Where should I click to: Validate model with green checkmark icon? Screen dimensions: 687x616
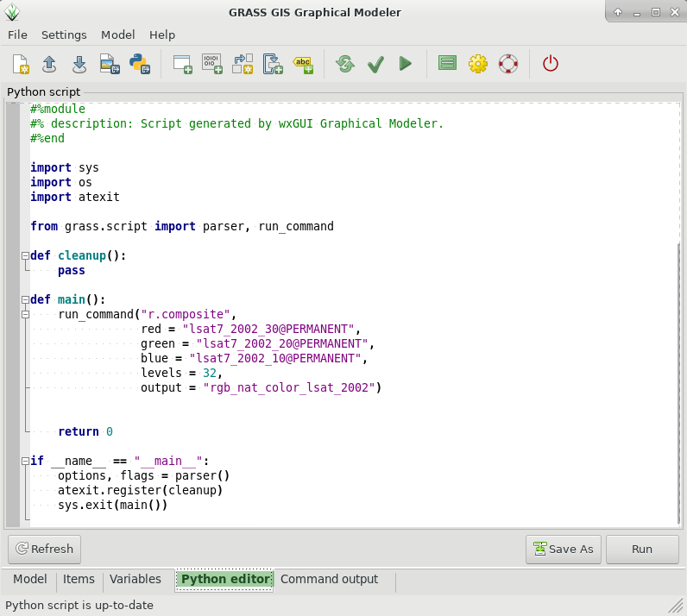pos(375,64)
